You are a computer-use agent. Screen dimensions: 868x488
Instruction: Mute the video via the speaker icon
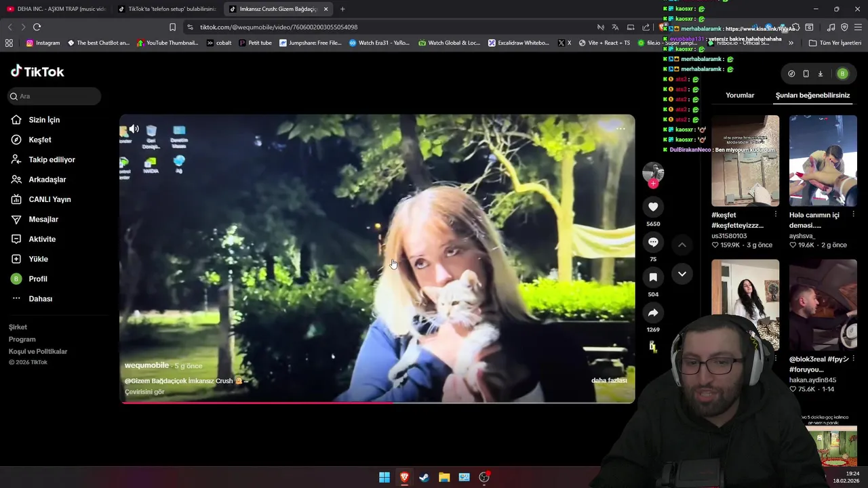[x=134, y=129]
